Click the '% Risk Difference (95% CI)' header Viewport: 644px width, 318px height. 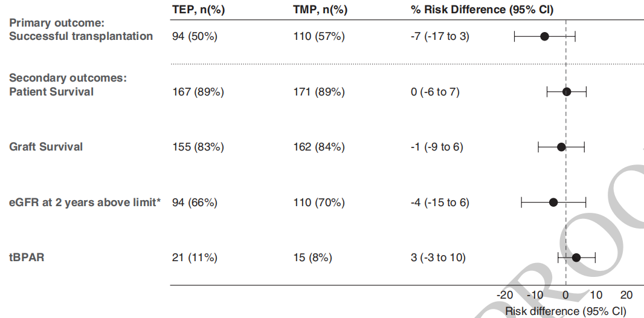pos(481,9)
